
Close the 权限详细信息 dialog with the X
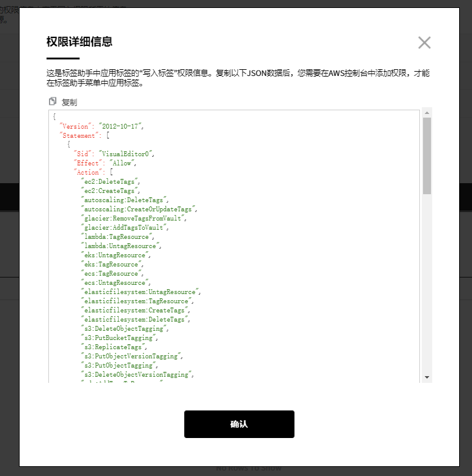[x=424, y=42]
